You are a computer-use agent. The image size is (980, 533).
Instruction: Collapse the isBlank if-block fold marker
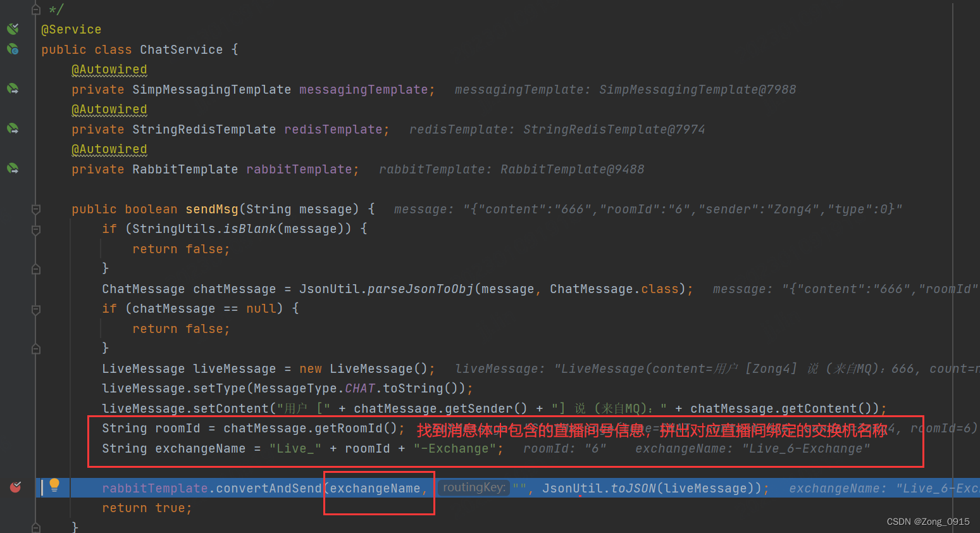point(36,229)
